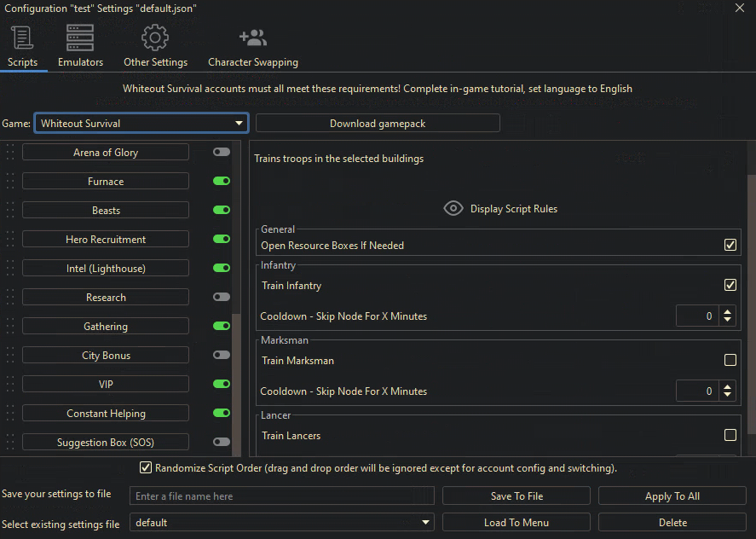Click the Emulators server-stack icon
756x539 pixels.
[80, 38]
